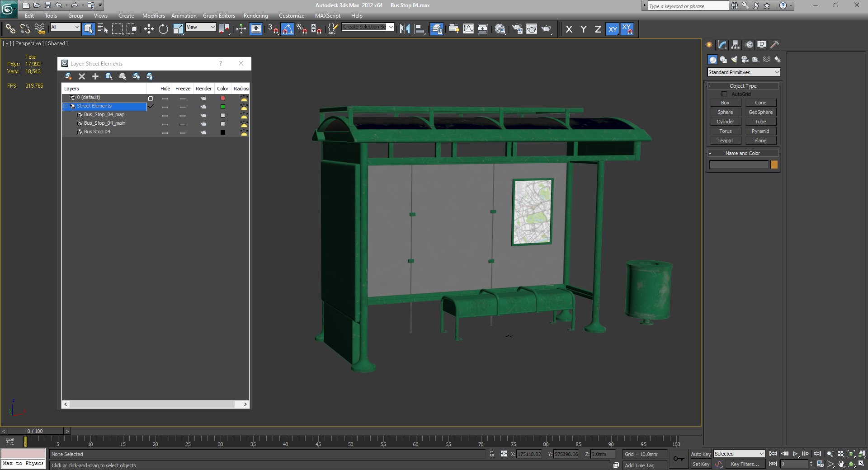Click the Mirror tool icon
The width and height of the screenshot is (868, 470).
pos(405,29)
